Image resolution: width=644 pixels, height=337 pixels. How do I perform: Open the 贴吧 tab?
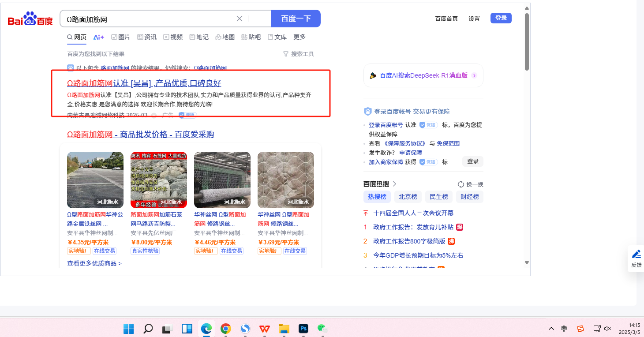coord(251,37)
